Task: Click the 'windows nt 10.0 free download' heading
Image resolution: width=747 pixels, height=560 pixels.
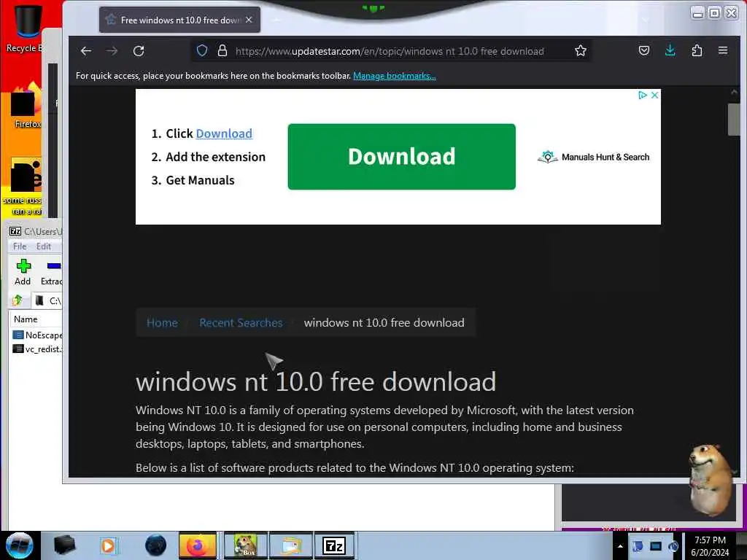Action: pyautogui.click(x=315, y=382)
